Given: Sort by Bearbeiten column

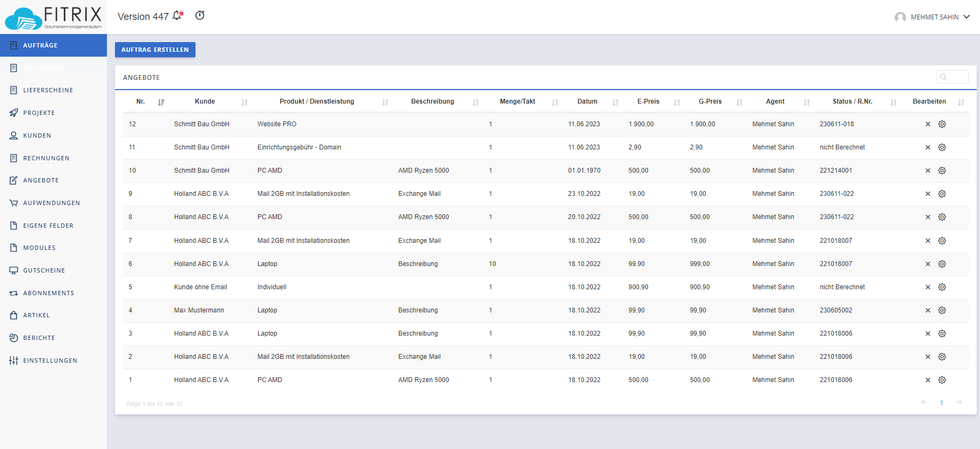Looking at the screenshot, I should click(935, 101).
